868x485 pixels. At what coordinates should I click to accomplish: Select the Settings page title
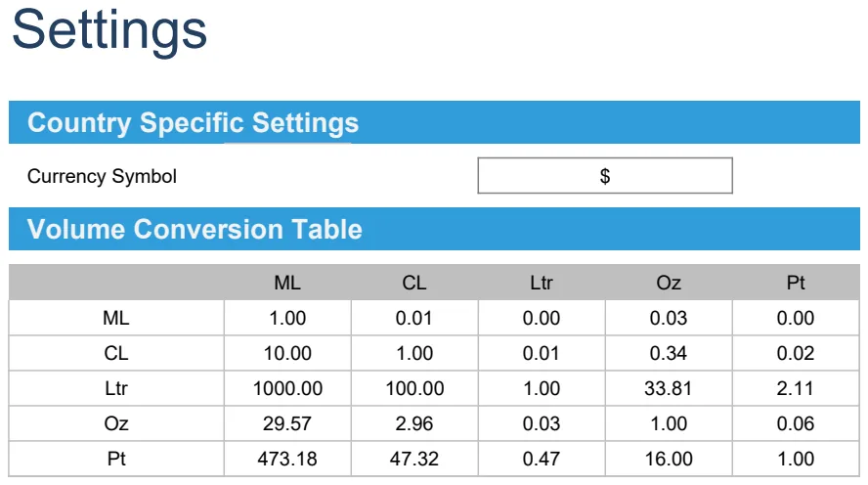point(109,30)
